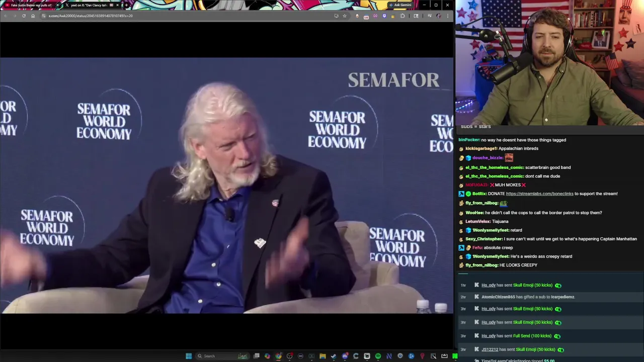Open Chrome profile avatar
644x362 pixels.
pos(439,16)
